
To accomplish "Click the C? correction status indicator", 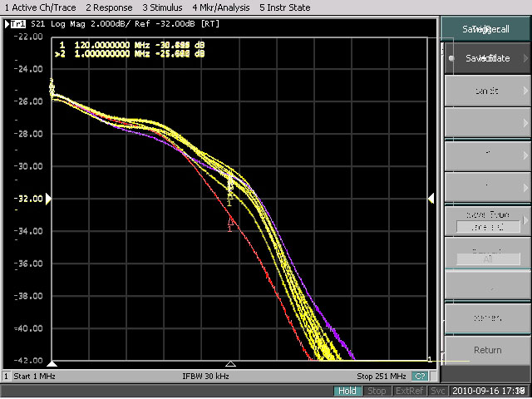I will pyautogui.click(x=420, y=377).
